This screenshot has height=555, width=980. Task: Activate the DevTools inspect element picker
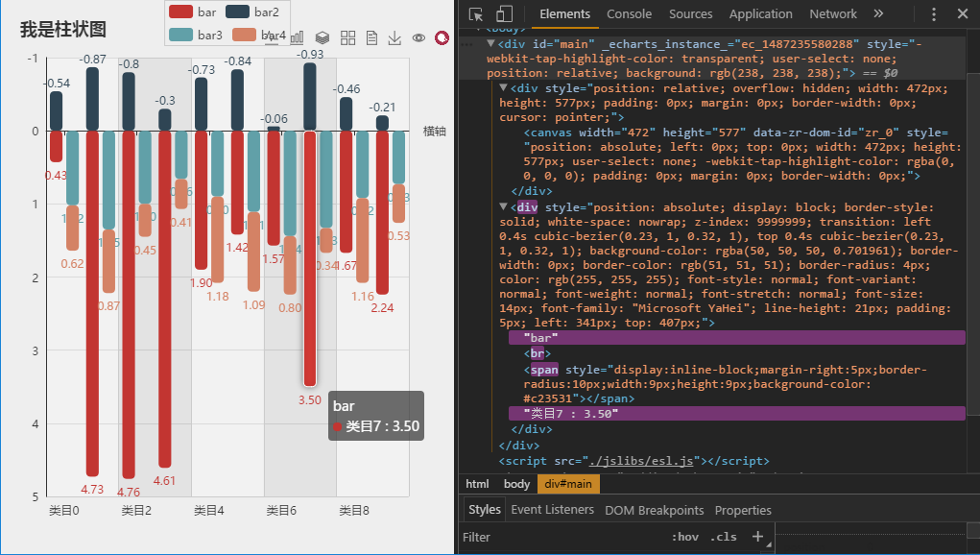(476, 14)
